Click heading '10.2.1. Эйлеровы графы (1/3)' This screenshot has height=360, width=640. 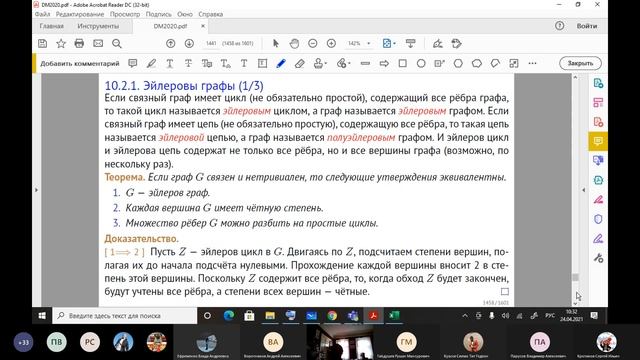(x=184, y=86)
